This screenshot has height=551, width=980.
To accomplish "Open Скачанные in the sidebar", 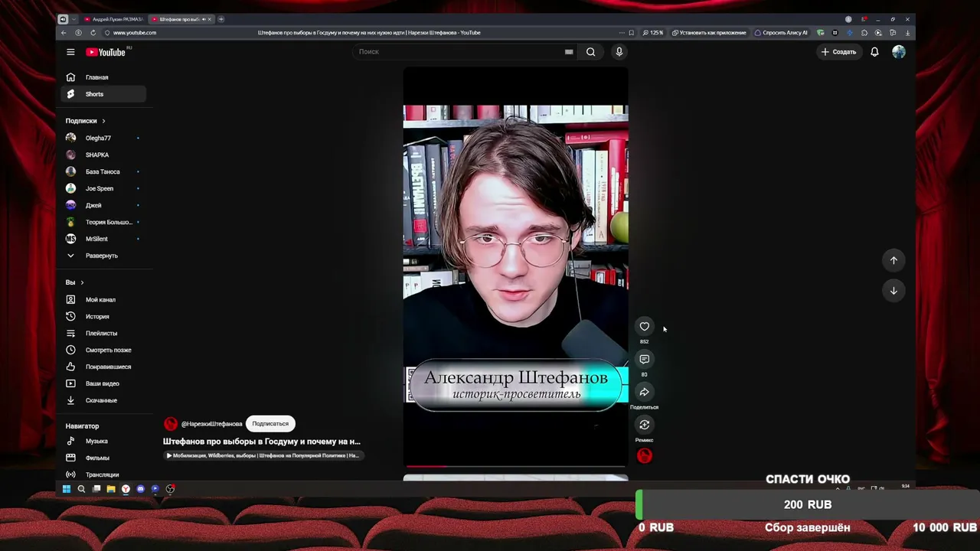I will (x=104, y=400).
